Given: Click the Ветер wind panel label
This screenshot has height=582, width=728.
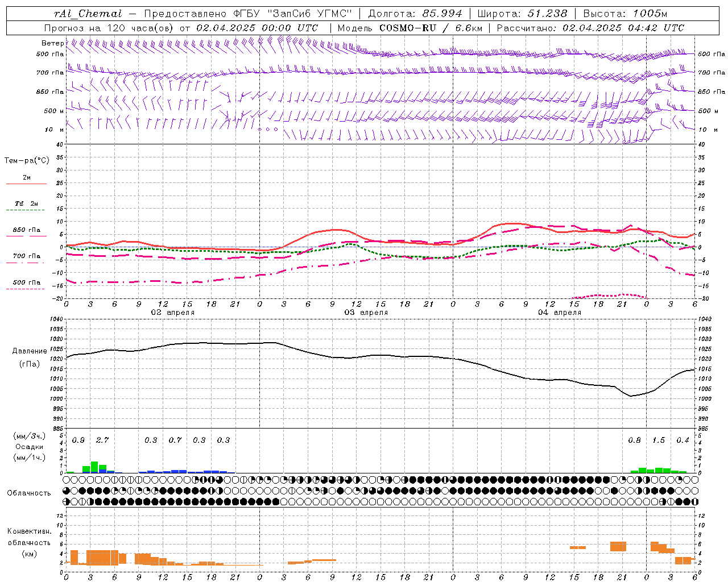Looking at the screenshot, I should 52,43.
